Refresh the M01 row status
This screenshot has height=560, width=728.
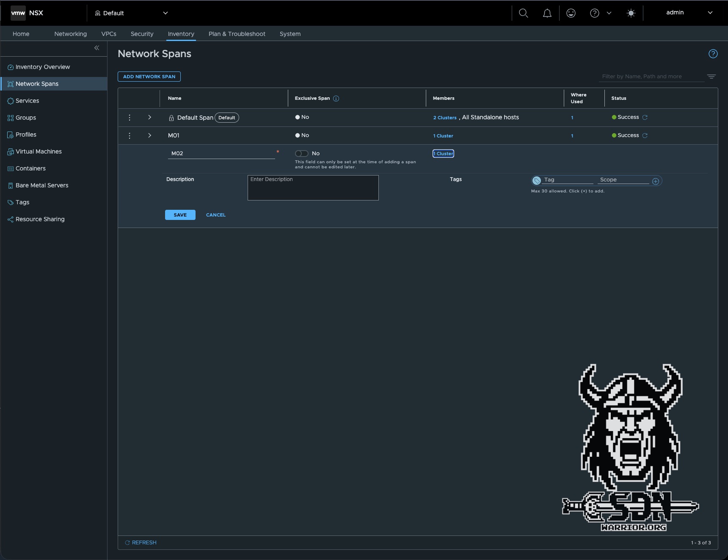(645, 135)
